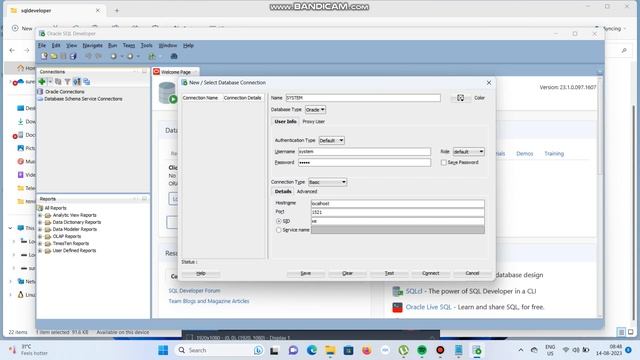This screenshot has width=640, height=360.
Task: Click the Test button in dialog
Action: pyautogui.click(x=389, y=273)
